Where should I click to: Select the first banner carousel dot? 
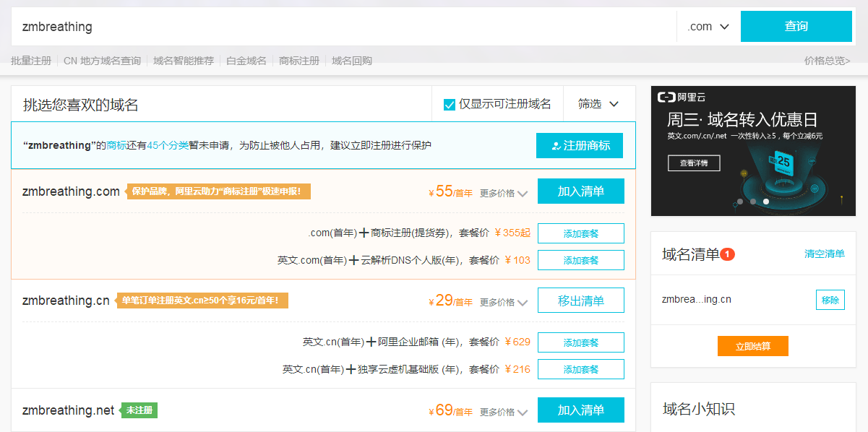(x=739, y=202)
